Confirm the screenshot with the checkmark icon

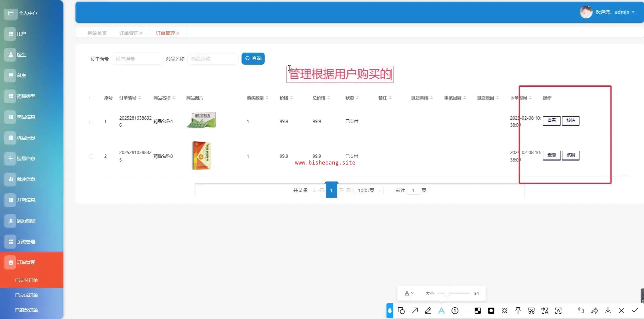point(635,311)
